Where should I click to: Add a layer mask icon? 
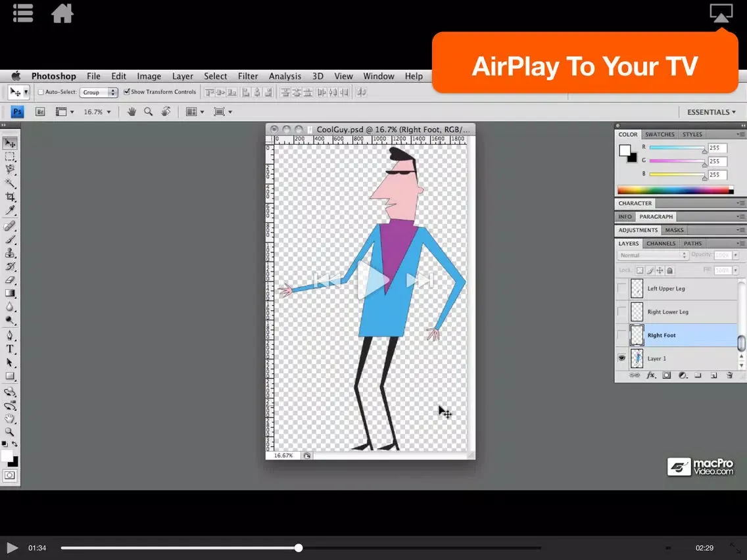(x=667, y=375)
